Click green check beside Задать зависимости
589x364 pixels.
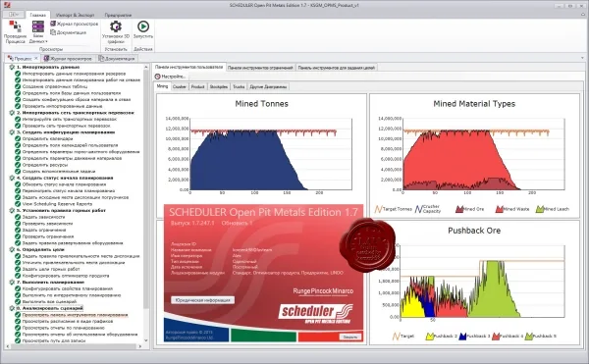pos(18,217)
